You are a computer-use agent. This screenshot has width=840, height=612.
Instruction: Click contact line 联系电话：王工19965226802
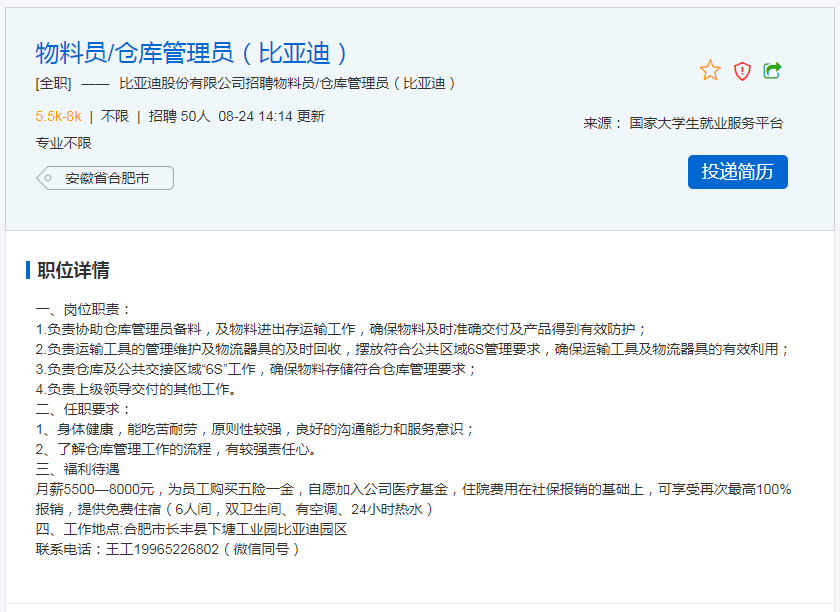168,549
